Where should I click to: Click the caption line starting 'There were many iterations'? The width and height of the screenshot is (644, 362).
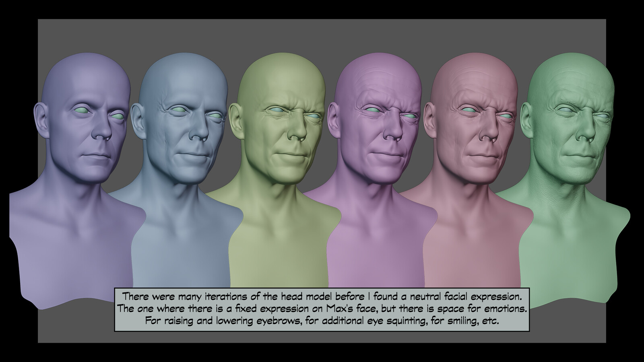pos(322,297)
